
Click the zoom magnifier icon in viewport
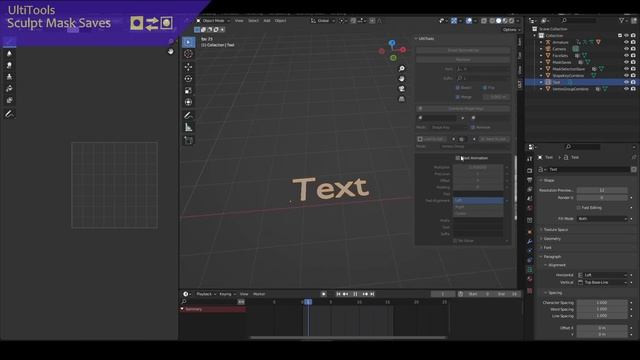[402, 69]
